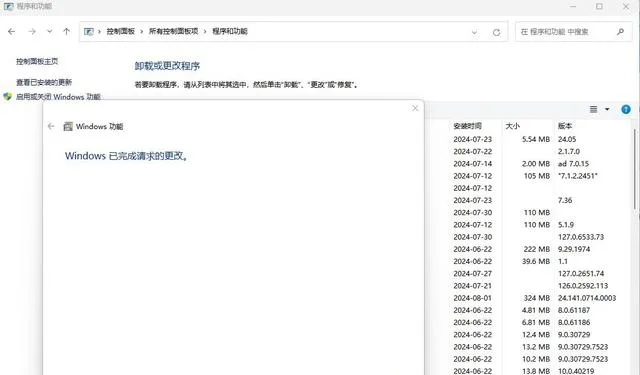Open the recent locations chevron
The height and width of the screenshot is (375, 640).
point(49,31)
